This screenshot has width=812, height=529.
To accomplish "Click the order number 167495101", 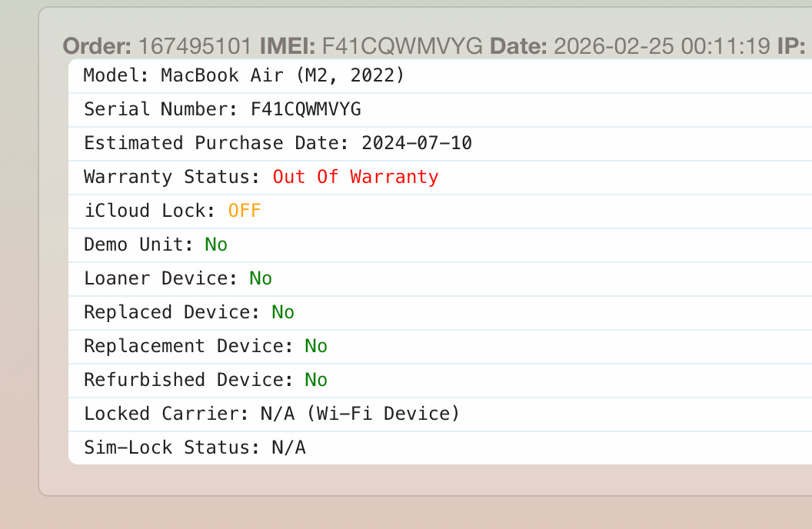I will [x=195, y=46].
